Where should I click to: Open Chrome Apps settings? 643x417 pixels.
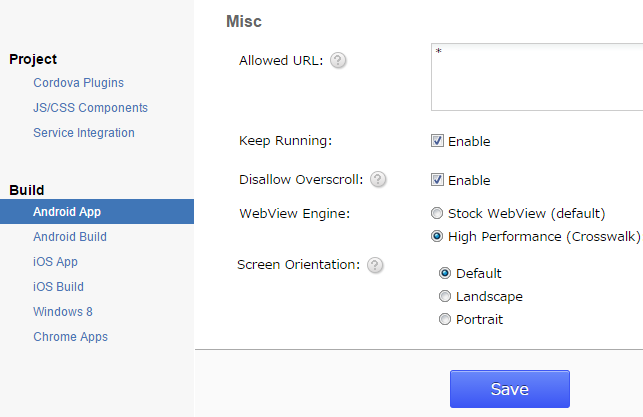(70, 337)
